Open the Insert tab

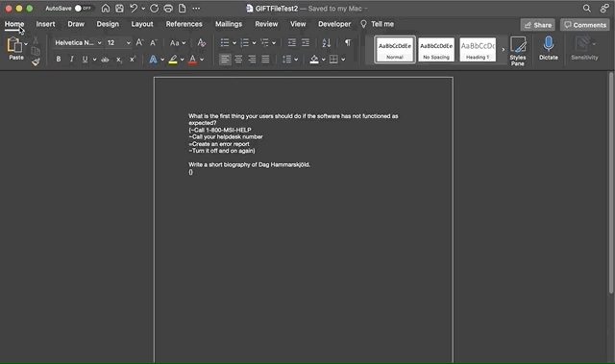pyautogui.click(x=45, y=24)
